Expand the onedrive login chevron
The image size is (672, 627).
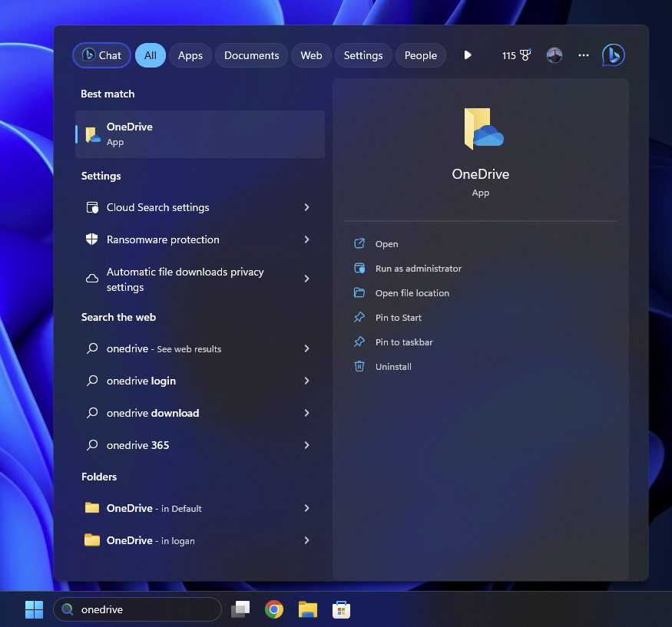click(x=307, y=381)
